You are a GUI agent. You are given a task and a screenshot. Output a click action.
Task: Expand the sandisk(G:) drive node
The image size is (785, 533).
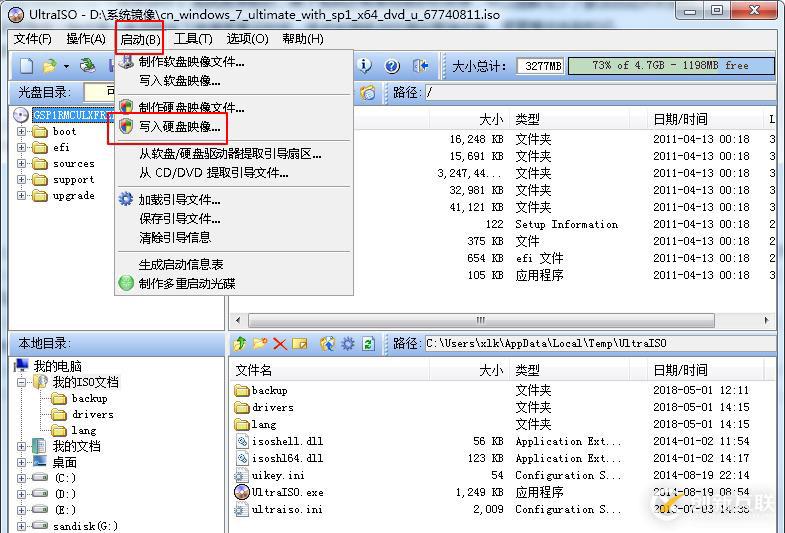click(x=21, y=526)
